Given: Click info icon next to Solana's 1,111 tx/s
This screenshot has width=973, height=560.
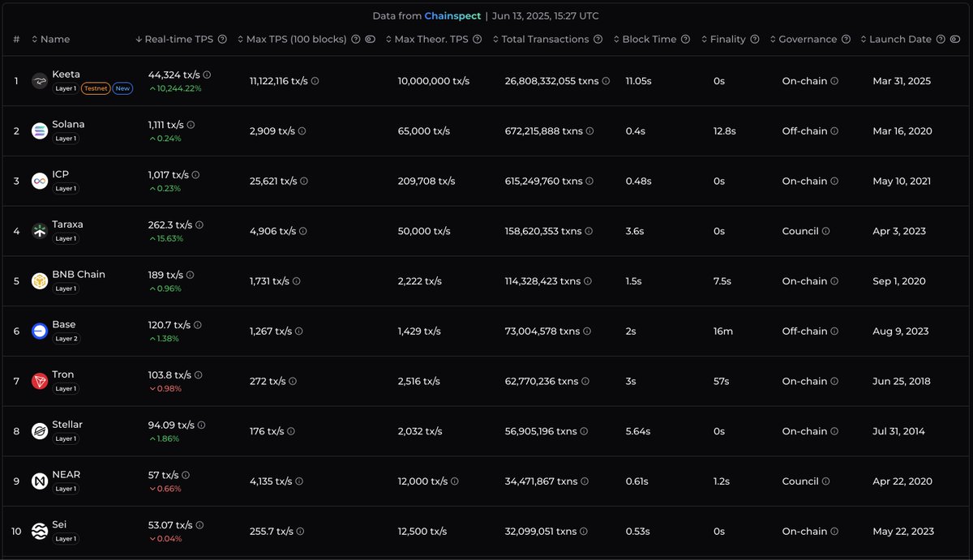Looking at the screenshot, I should 191,125.
